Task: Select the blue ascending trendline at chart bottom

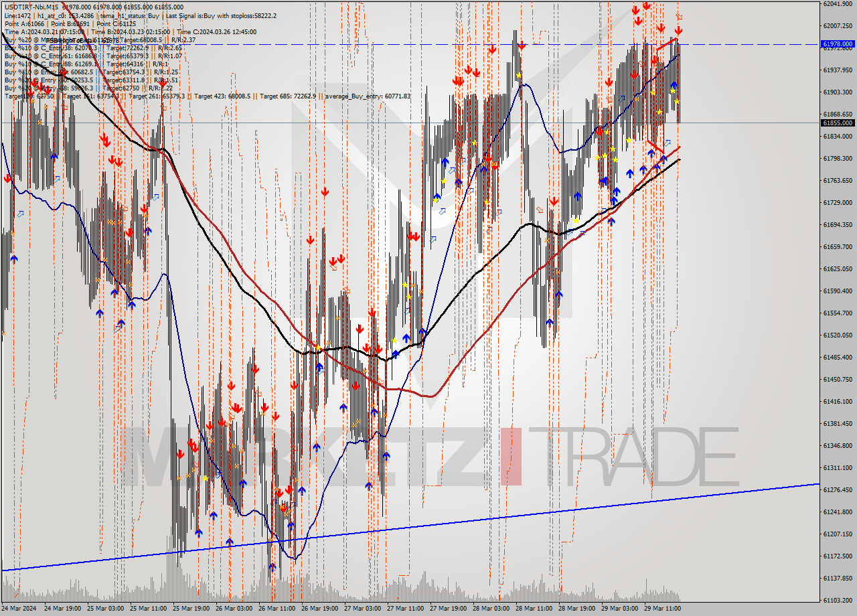Action: tap(410, 527)
